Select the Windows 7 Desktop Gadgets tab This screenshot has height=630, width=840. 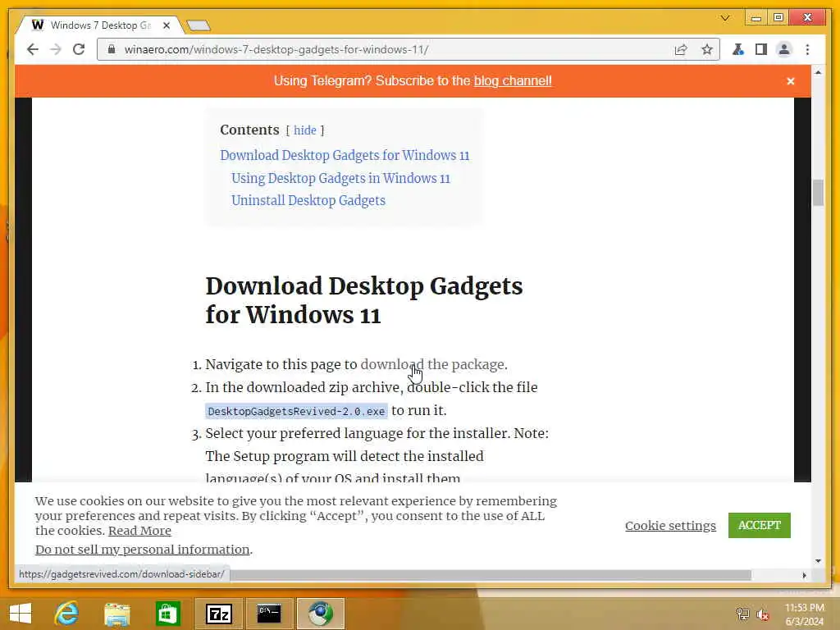pyautogui.click(x=100, y=25)
